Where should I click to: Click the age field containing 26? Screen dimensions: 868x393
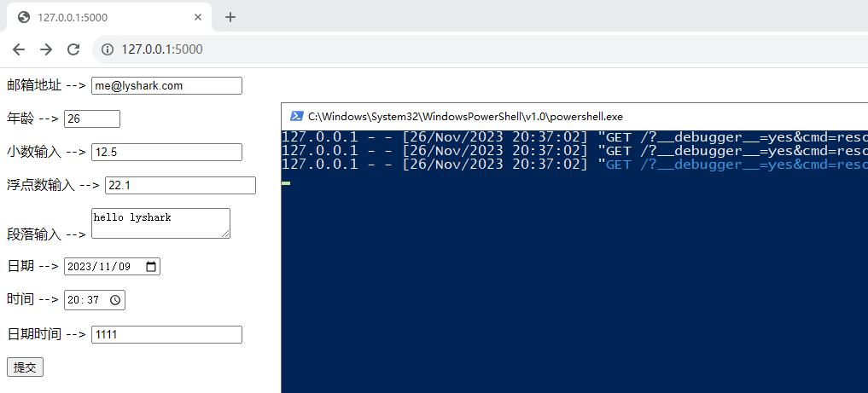92,118
